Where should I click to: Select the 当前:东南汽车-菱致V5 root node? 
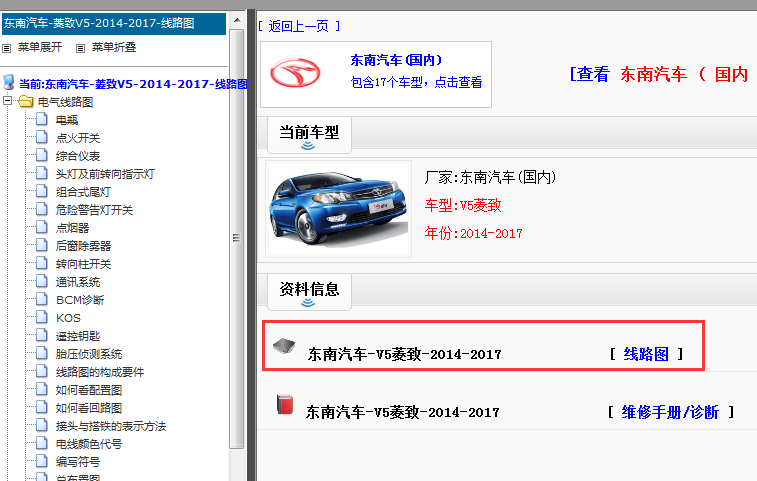pos(133,84)
